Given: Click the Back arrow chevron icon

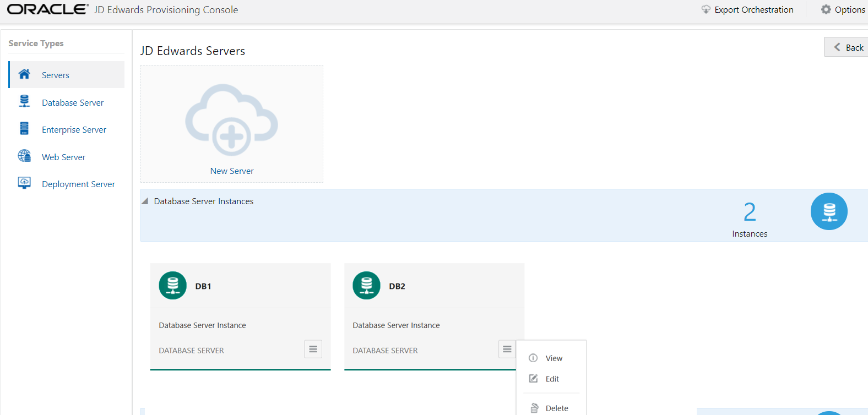Looking at the screenshot, I should (x=837, y=47).
